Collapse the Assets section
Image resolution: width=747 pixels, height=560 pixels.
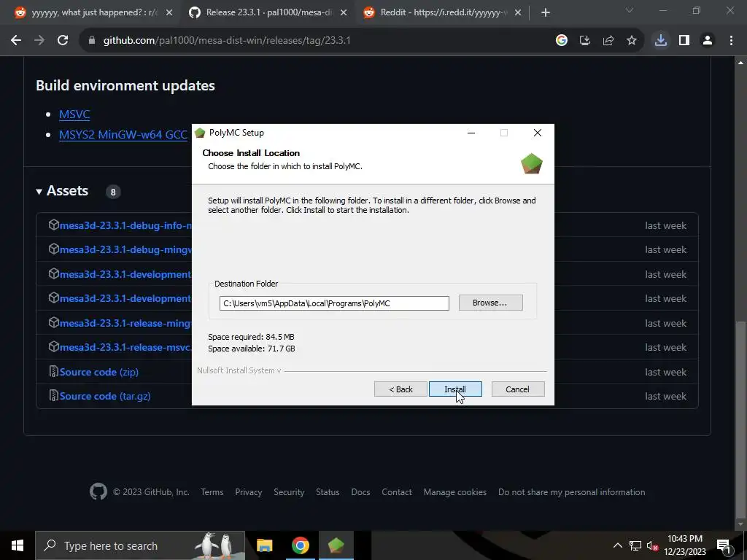[x=63, y=191]
